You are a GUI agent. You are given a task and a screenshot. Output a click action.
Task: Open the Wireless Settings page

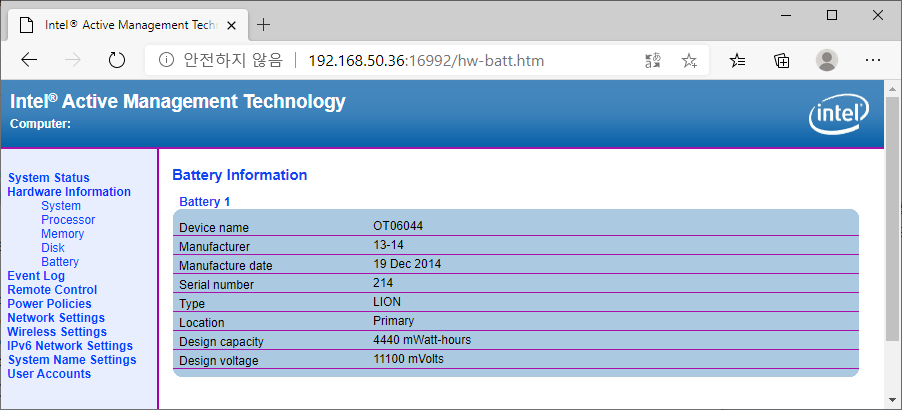(57, 332)
